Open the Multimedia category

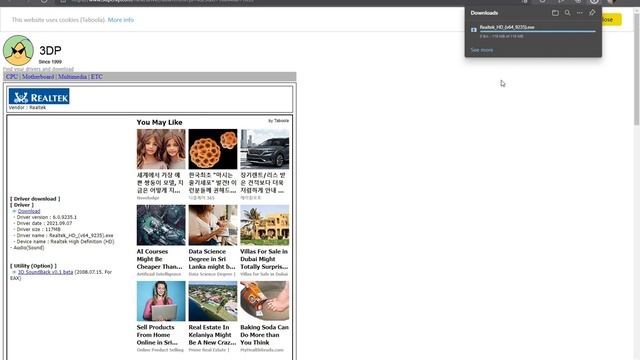tap(72, 77)
